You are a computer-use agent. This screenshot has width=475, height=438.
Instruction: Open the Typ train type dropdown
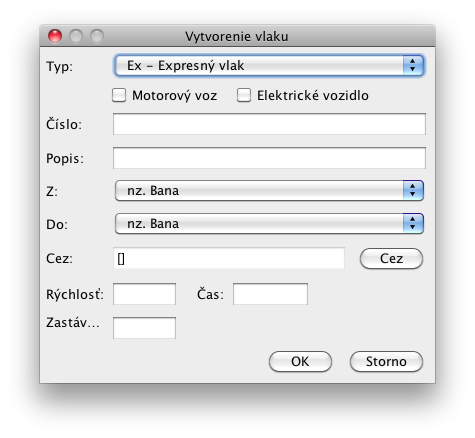tap(269, 66)
